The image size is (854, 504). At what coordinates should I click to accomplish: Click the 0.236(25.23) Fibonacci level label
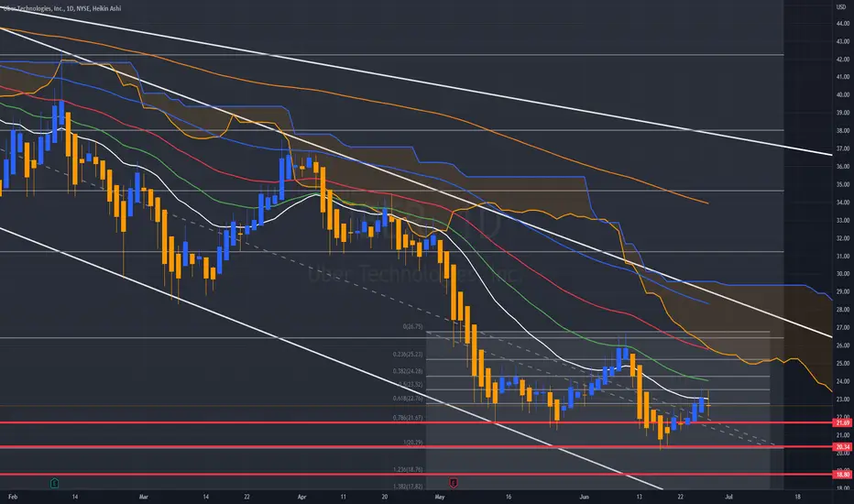408,354
